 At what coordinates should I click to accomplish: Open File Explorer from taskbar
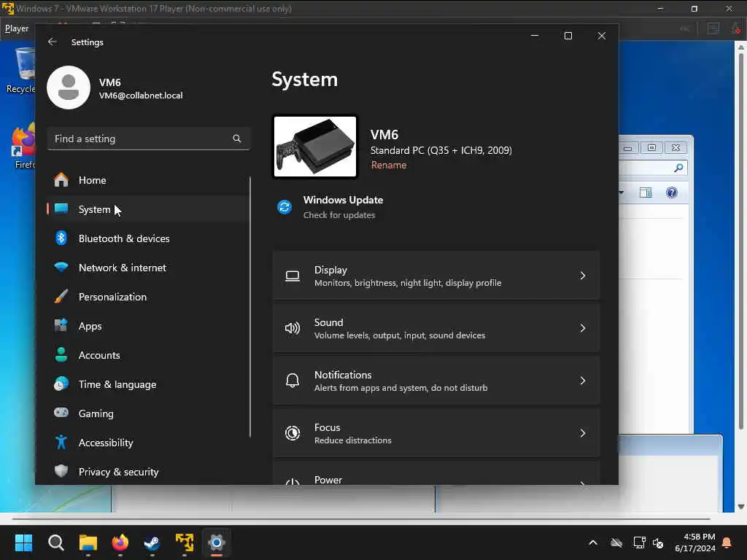click(x=88, y=542)
